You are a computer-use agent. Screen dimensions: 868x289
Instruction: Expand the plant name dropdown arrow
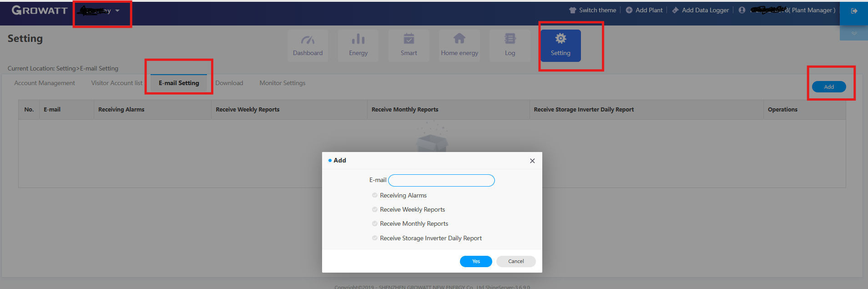click(117, 11)
